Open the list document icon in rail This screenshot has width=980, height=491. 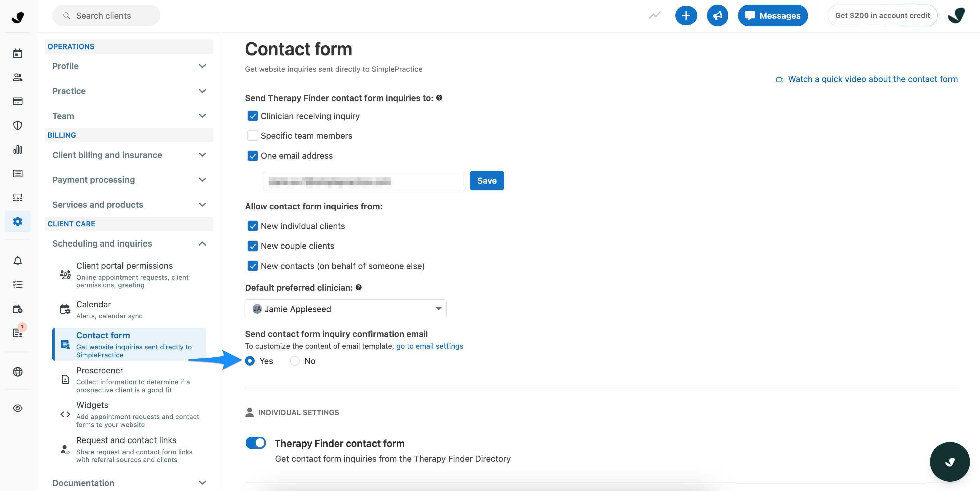coord(17,174)
